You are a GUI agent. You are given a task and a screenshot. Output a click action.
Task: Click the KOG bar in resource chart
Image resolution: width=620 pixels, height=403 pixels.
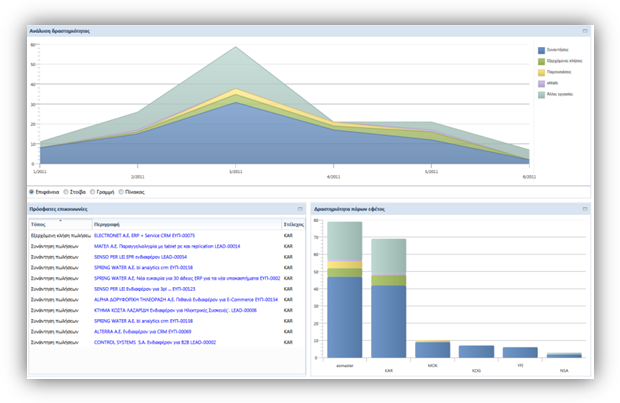476,352
